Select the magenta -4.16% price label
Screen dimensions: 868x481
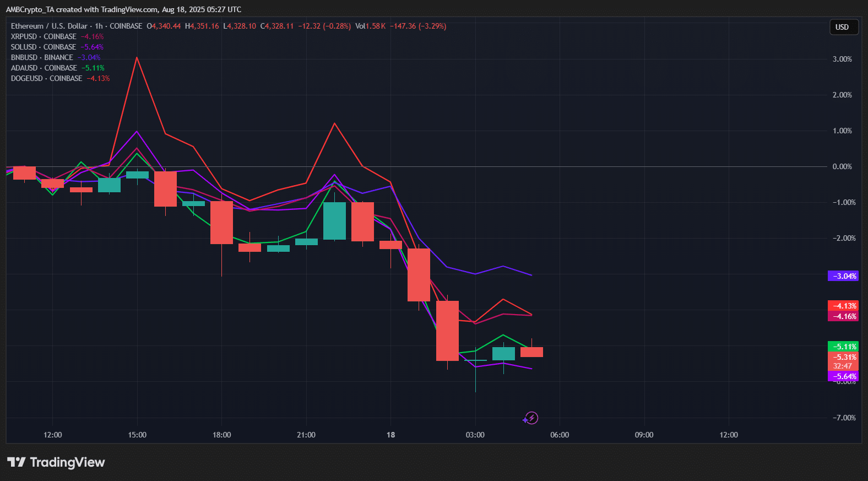point(843,316)
